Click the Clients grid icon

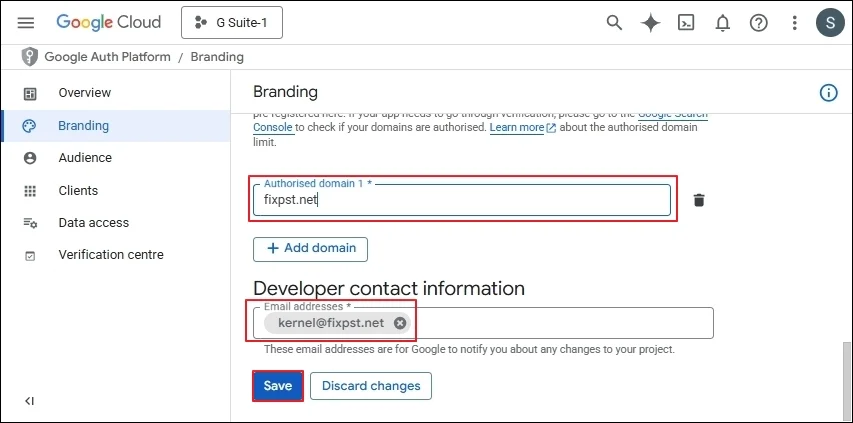[x=30, y=191]
